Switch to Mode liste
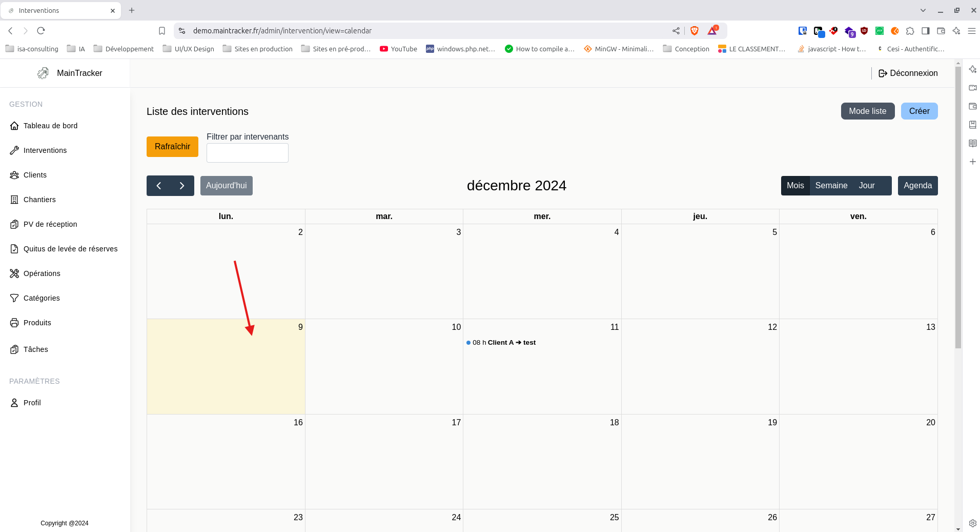The image size is (980, 532). (867, 111)
